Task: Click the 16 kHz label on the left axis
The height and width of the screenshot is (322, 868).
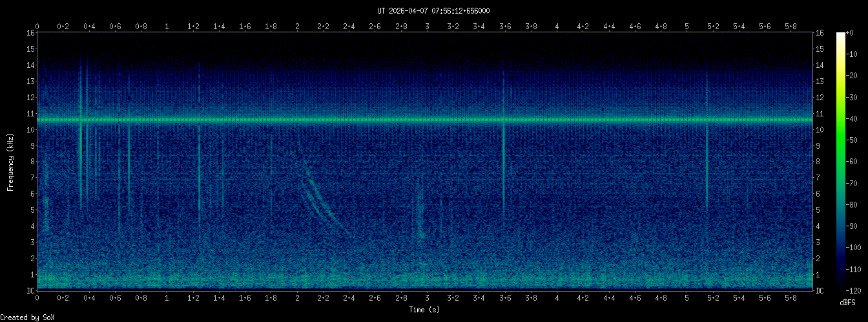Action: [30, 33]
